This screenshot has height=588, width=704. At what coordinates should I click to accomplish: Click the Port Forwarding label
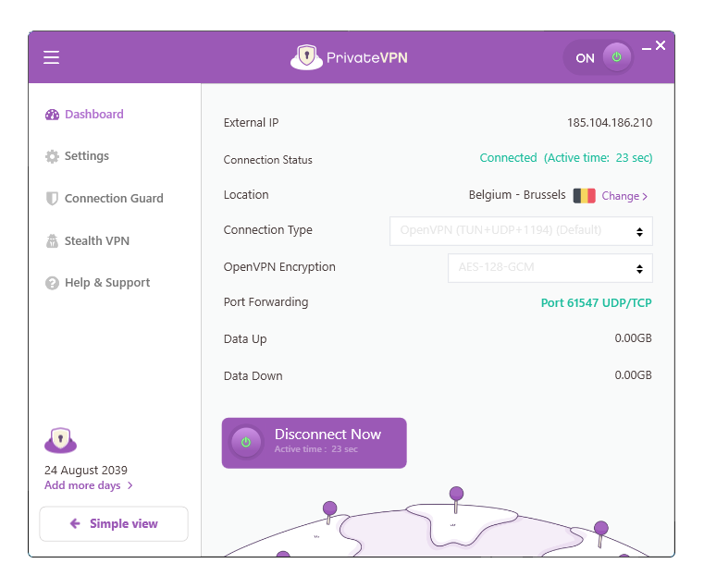coord(266,302)
